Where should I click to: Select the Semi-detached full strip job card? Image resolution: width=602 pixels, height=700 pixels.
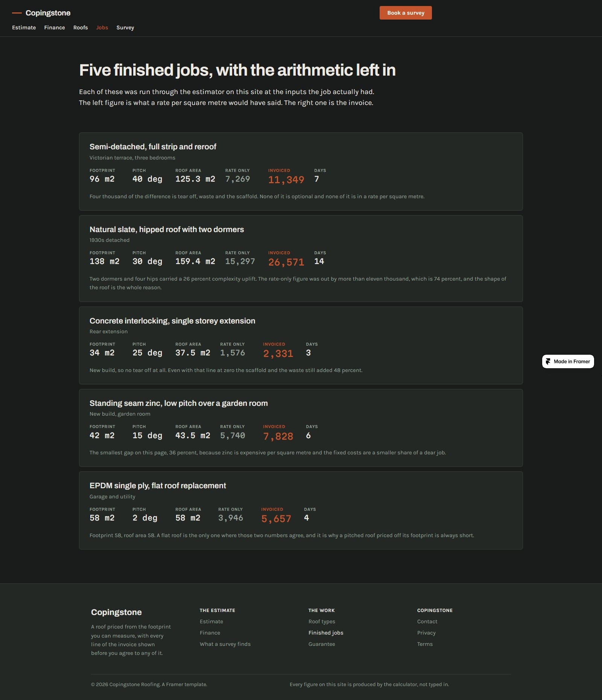[301, 172]
